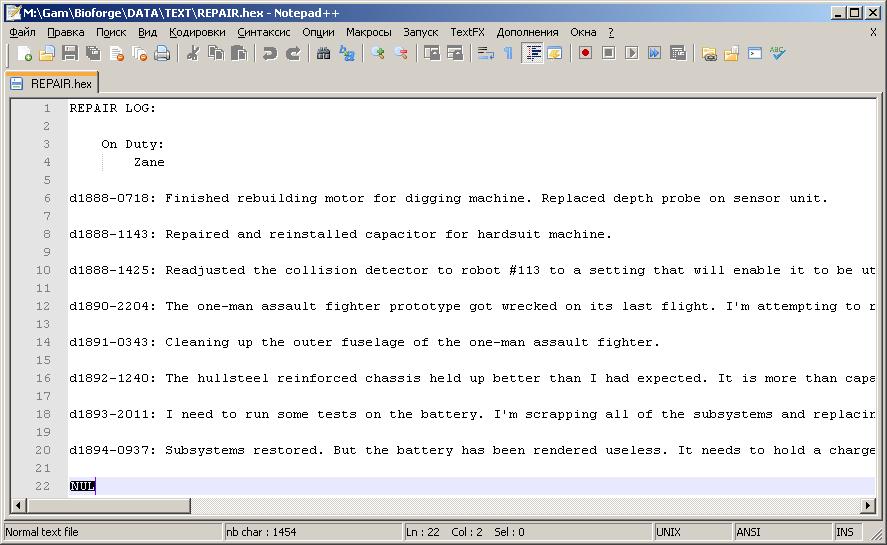Screen dimensions: 887x545
Task: Open the TextFX menu
Action: click(x=467, y=32)
